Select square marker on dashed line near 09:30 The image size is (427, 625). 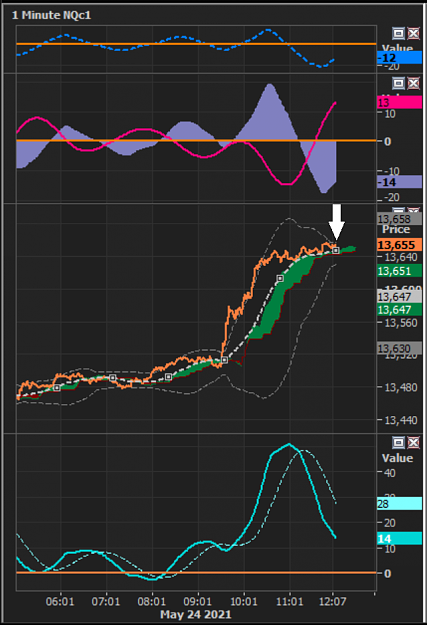pos(224,360)
